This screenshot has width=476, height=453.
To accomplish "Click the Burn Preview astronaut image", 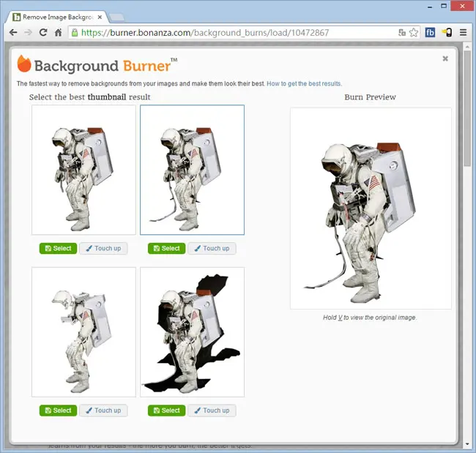I will [x=371, y=209].
